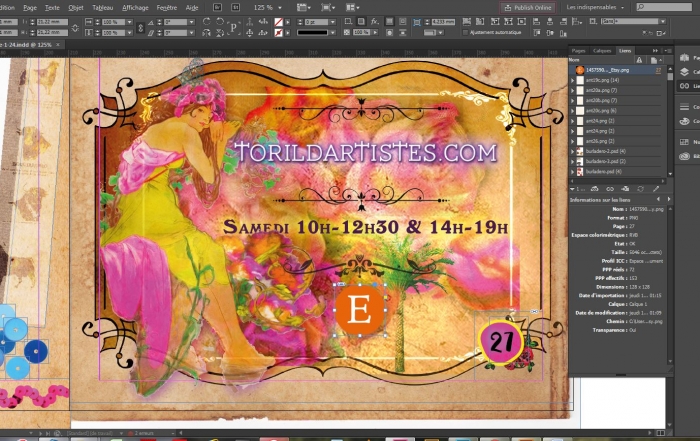The height and width of the screenshot is (441, 700).
Task: Click the drop shadow icon
Action: 361,21
